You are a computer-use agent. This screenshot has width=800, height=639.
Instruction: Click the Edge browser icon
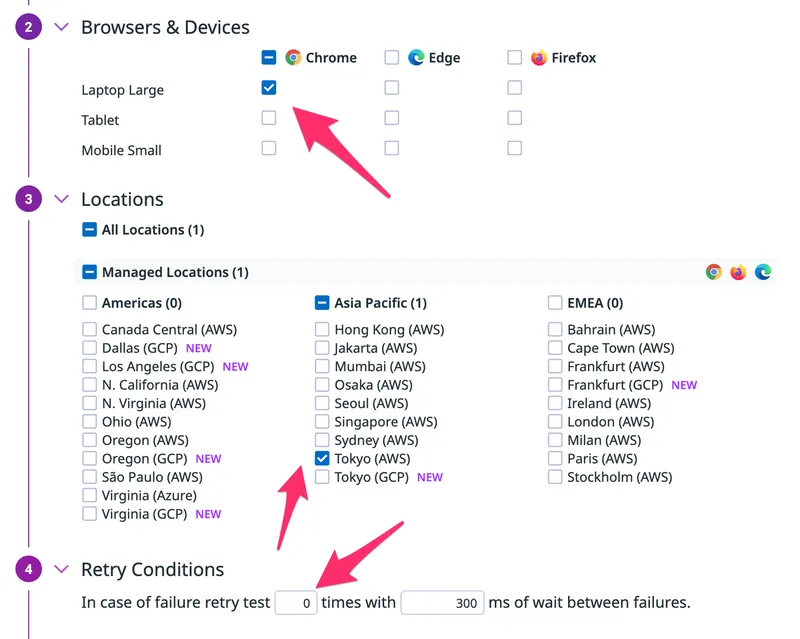click(416, 58)
